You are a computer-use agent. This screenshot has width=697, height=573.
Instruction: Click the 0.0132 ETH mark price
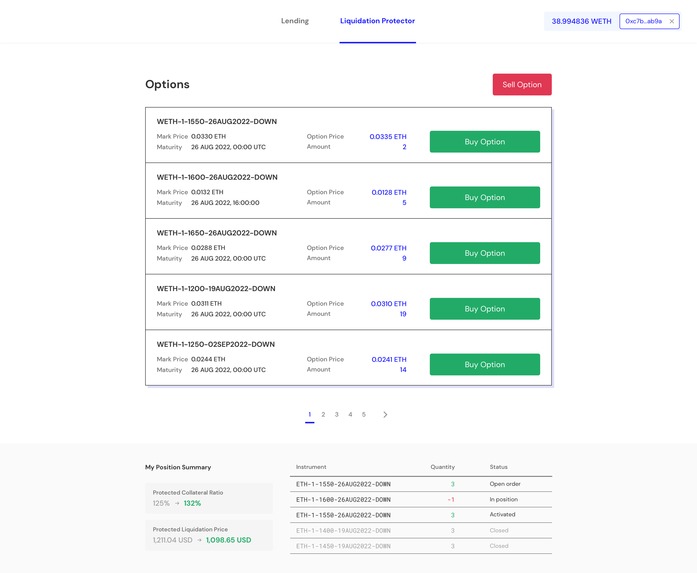(x=207, y=192)
